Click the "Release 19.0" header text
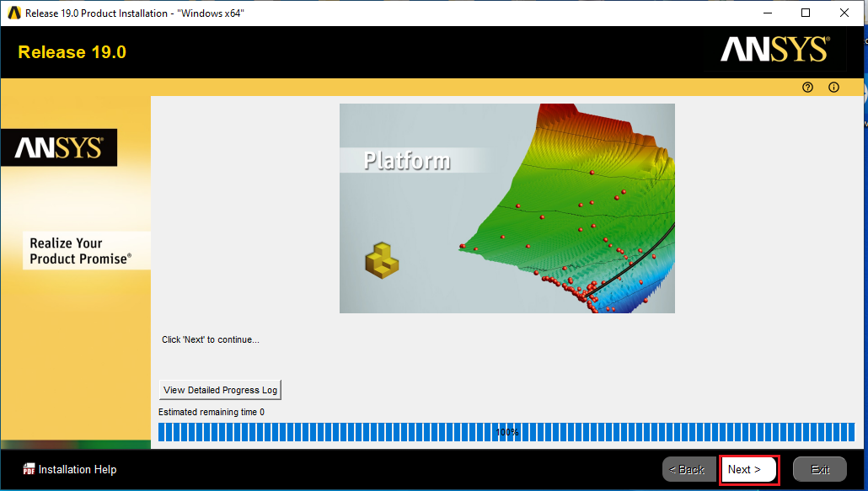This screenshot has height=491, width=868. coord(72,52)
